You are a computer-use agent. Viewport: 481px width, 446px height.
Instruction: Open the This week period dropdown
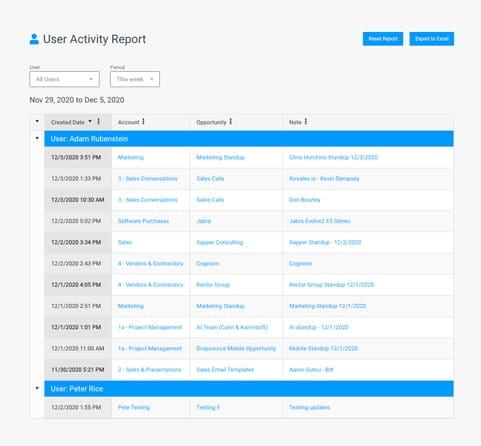click(x=135, y=79)
